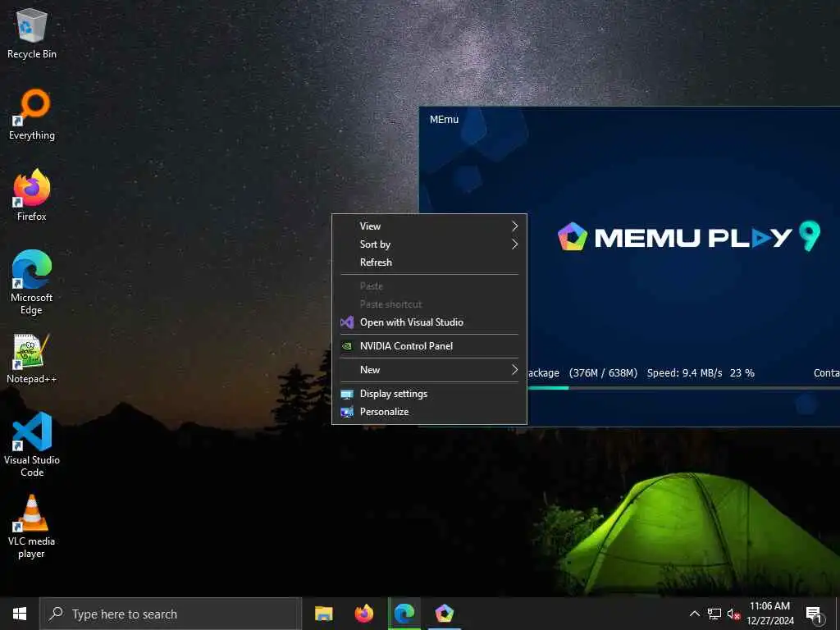Select the VLC media player desktop shortcut
Viewport: 840px width, 630px height.
point(32,527)
